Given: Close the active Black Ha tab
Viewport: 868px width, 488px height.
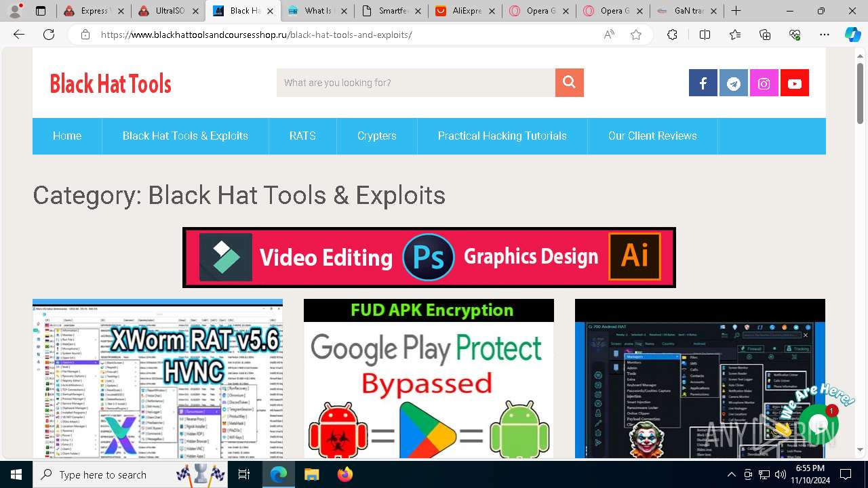Looking at the screenshot, I should (269, 11).
